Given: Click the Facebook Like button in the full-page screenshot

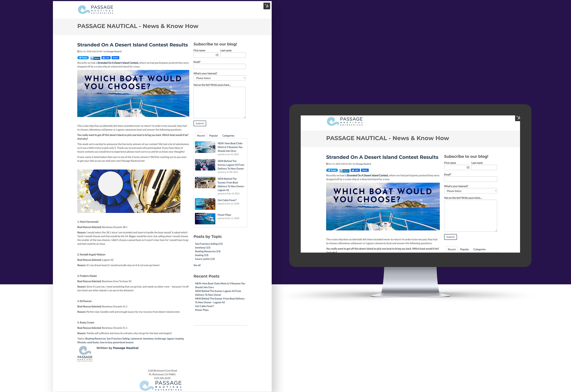Looking at the screenshot, I should click(x=106, y=58).
